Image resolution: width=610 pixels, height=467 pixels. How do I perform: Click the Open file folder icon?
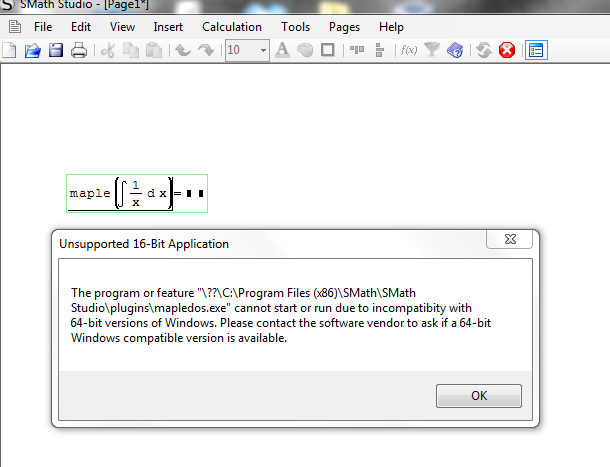32,50
